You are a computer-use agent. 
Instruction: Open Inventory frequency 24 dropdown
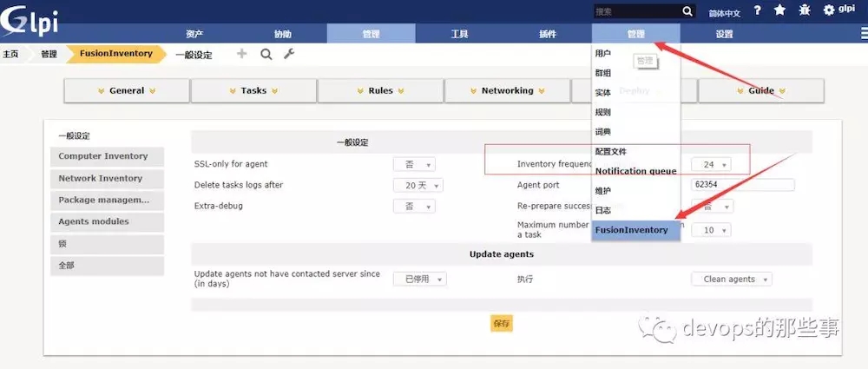click(x=711, y=165)
